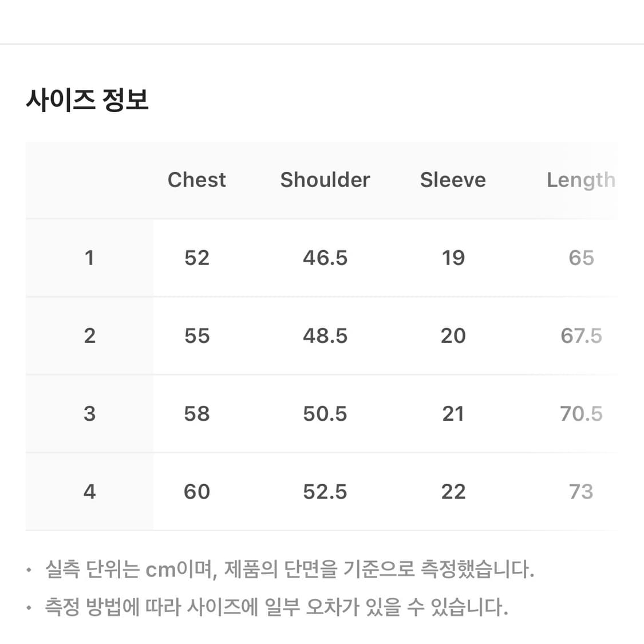Click the partially visible Length column header
The width and height of the screenshot is (644, 644).
(x=580, y=180)
